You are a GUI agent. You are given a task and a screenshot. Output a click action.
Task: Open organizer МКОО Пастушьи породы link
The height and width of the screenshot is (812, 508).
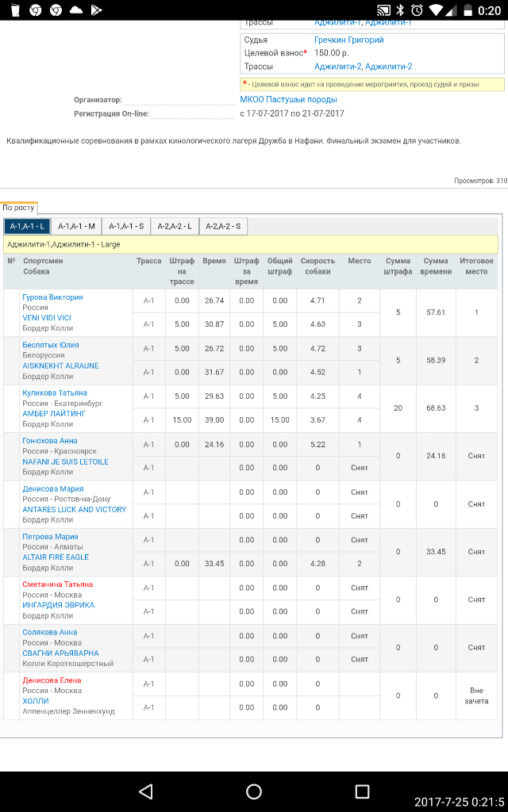[288, 100]
